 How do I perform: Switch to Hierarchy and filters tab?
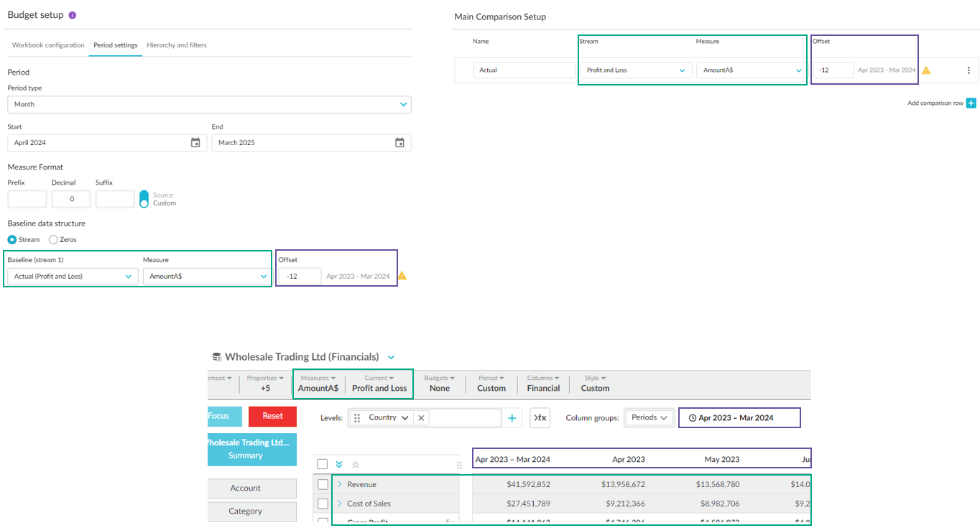(x=177, y=45)
